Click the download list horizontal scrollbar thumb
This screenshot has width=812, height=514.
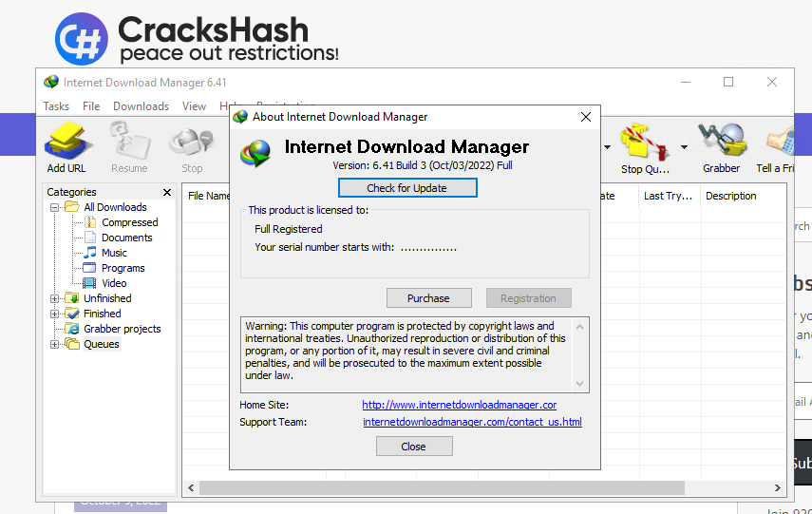(x=442, y=487)
